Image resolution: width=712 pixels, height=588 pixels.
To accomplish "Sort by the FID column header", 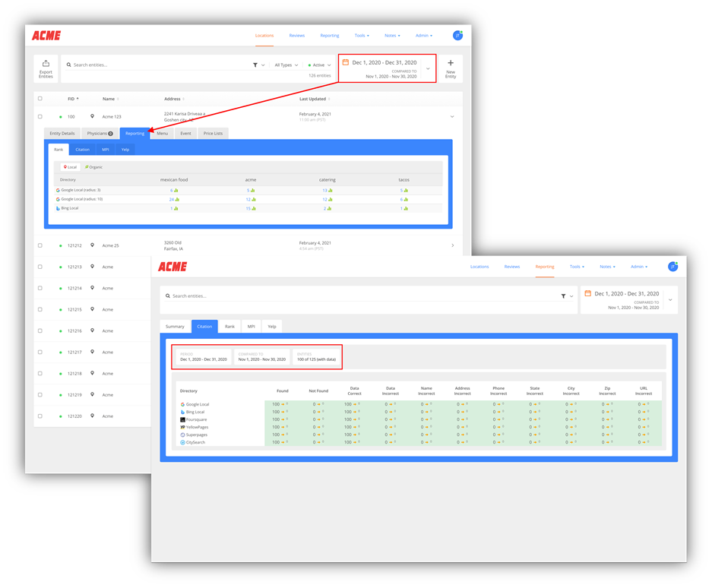I will (73, 99).
